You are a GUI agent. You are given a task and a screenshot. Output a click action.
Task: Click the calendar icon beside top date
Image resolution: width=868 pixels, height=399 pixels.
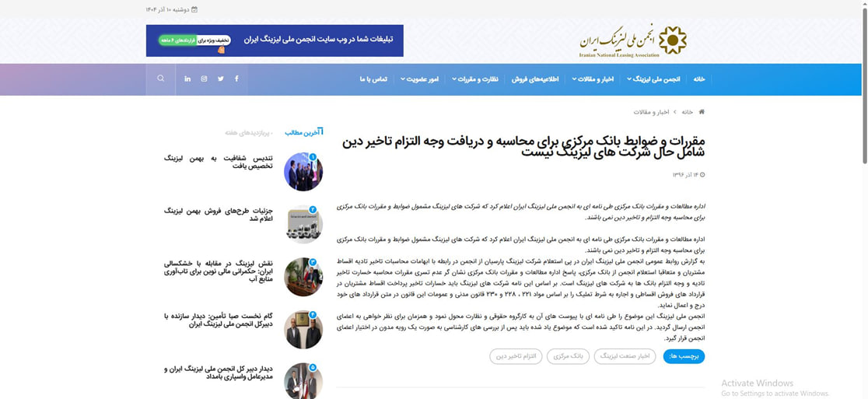click(194, 9)
